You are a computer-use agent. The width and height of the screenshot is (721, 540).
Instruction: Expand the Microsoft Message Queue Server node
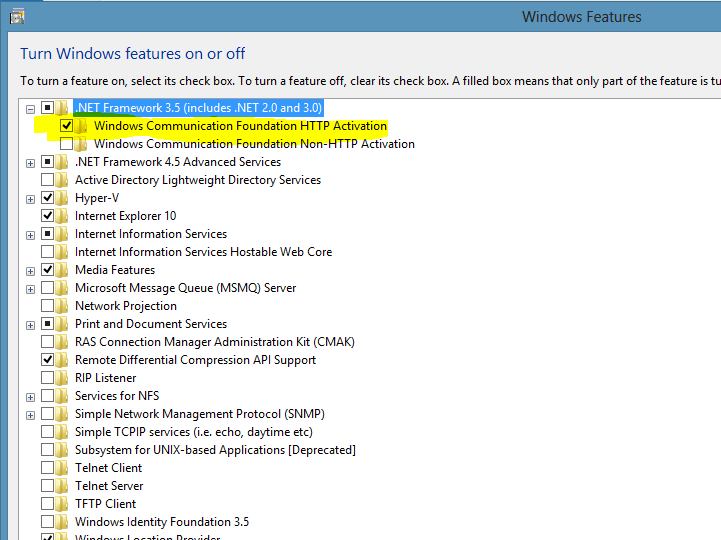coord(30,289)
